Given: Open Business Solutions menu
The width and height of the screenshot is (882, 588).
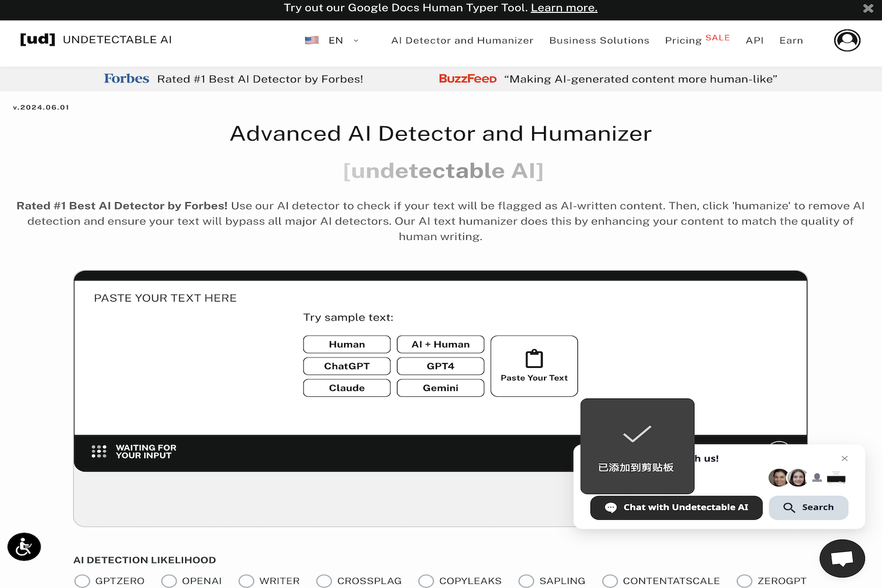Looking at the screenshot, I should [599, 40].
